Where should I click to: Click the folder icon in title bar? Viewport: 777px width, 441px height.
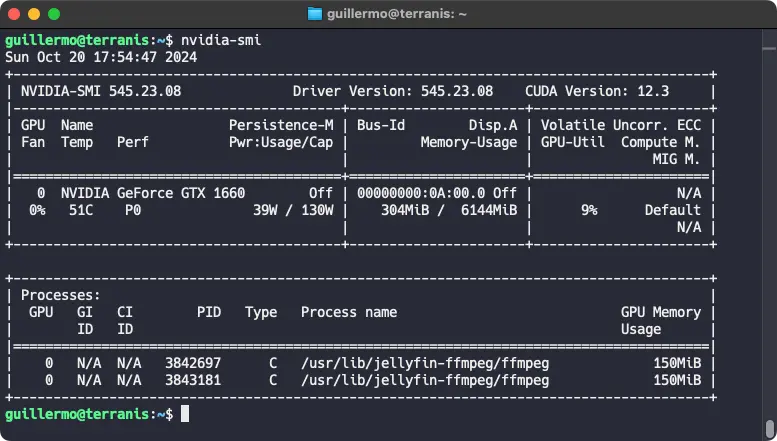pos(315,14)
